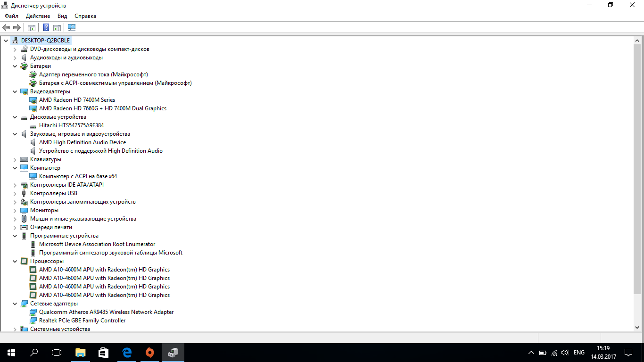Viewport: 644px width, 362px height.
Task: Click the computer icon beside DESKTOP-Q2BCBLE
Action: (x=15, y=41)
